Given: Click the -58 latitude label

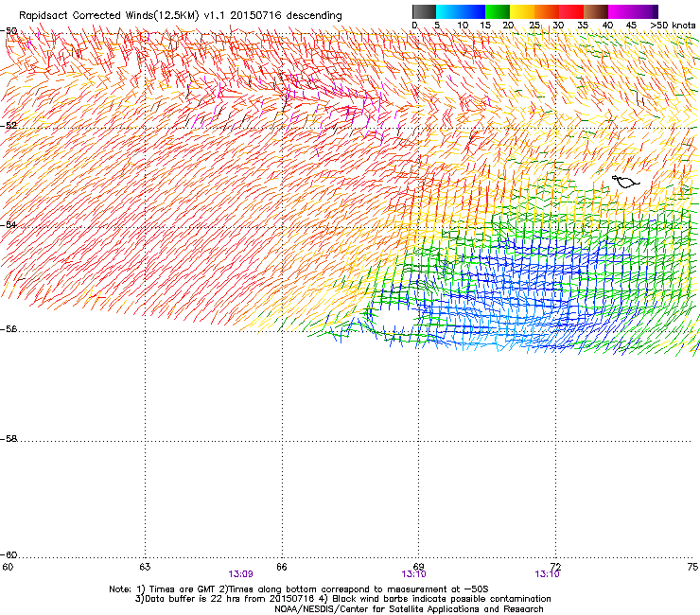Looking at the screenshot, I should [9, 439].
